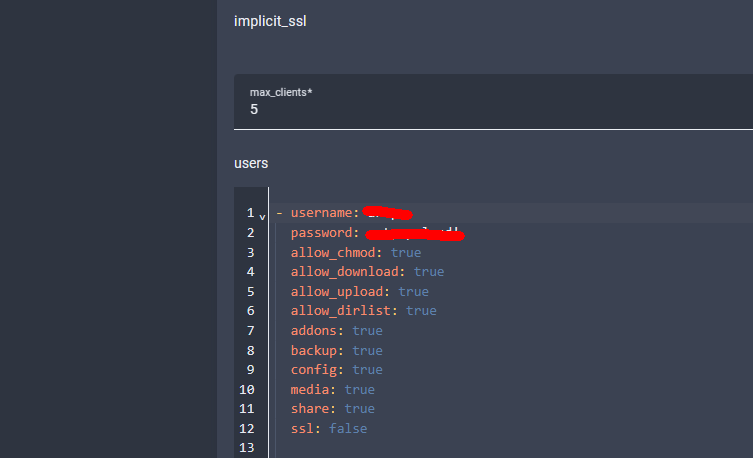The width and height of the screenshot is (753, 458).
Task: Click the allow_upload true value
Action: (413, 292)
